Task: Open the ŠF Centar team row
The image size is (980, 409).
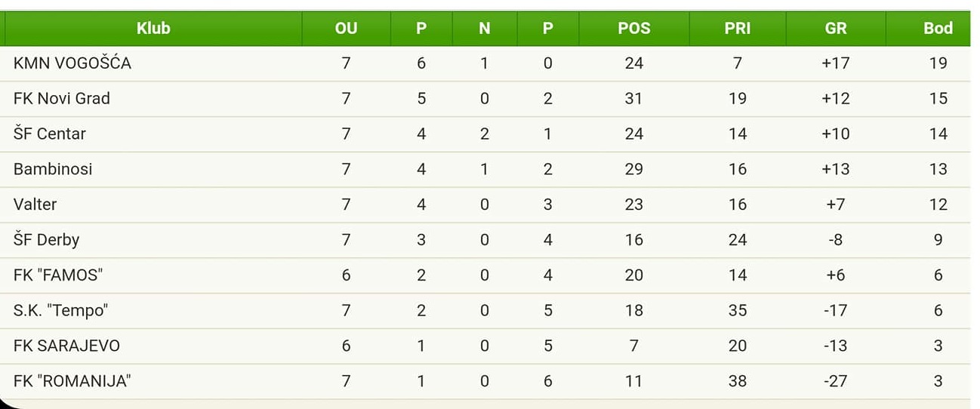Action: click(488, 134)
